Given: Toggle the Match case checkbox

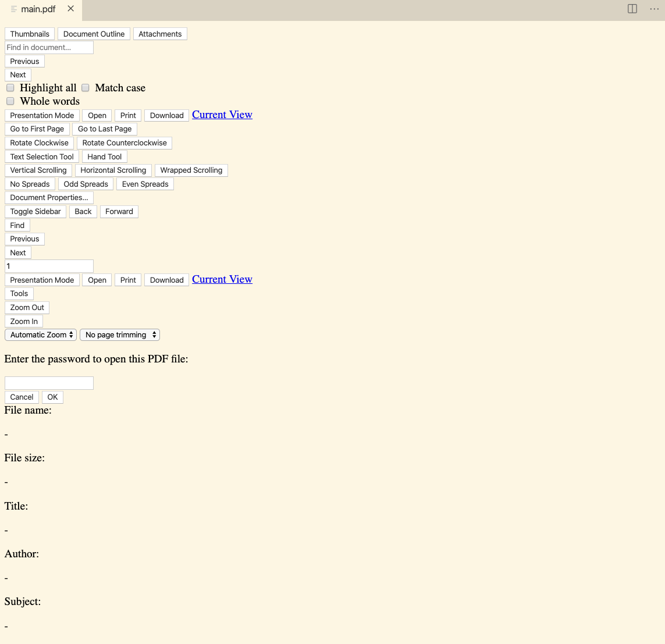Looking at the screenshot, I should pyautogui.click(x=86, y=88).
